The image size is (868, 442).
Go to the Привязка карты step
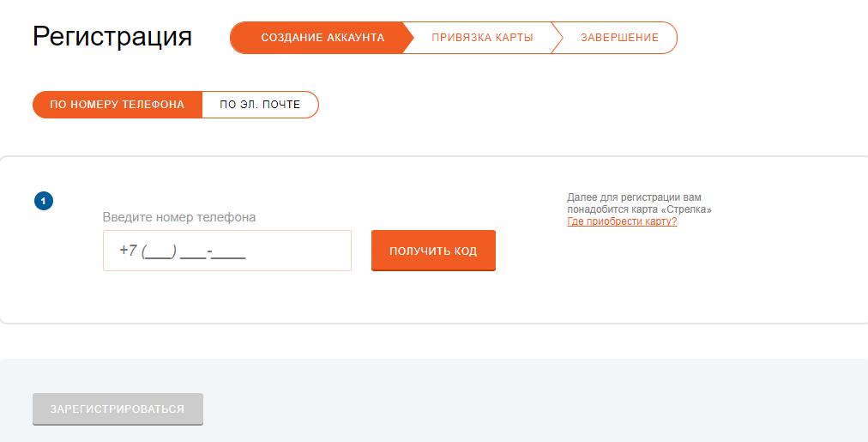click(482, 38)
